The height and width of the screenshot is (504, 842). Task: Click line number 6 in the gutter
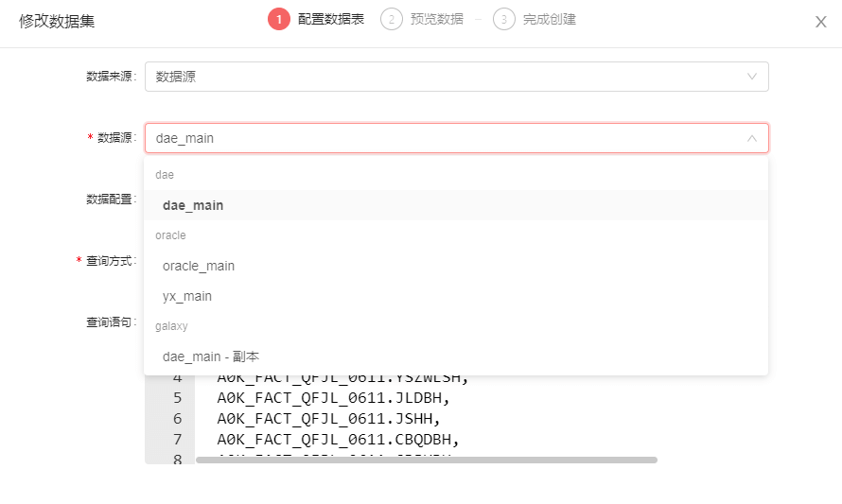[x=177, y=418]
